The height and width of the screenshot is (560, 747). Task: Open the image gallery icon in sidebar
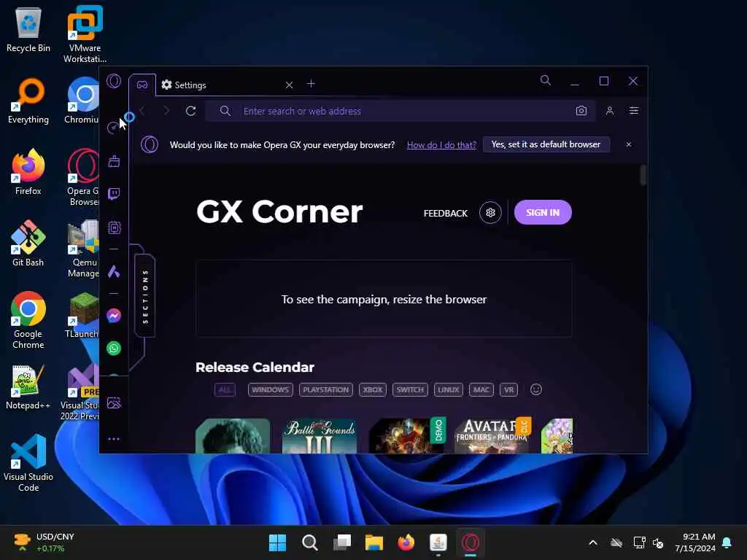coord(114,402)
